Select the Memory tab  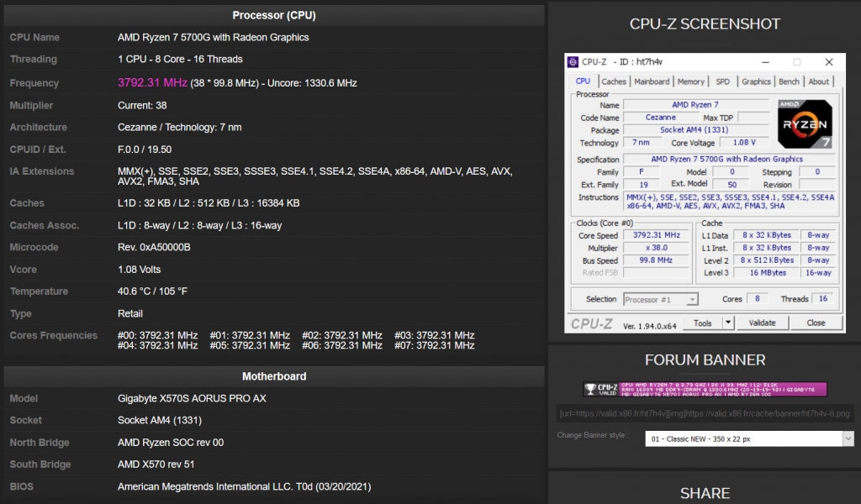coord(691,81)
